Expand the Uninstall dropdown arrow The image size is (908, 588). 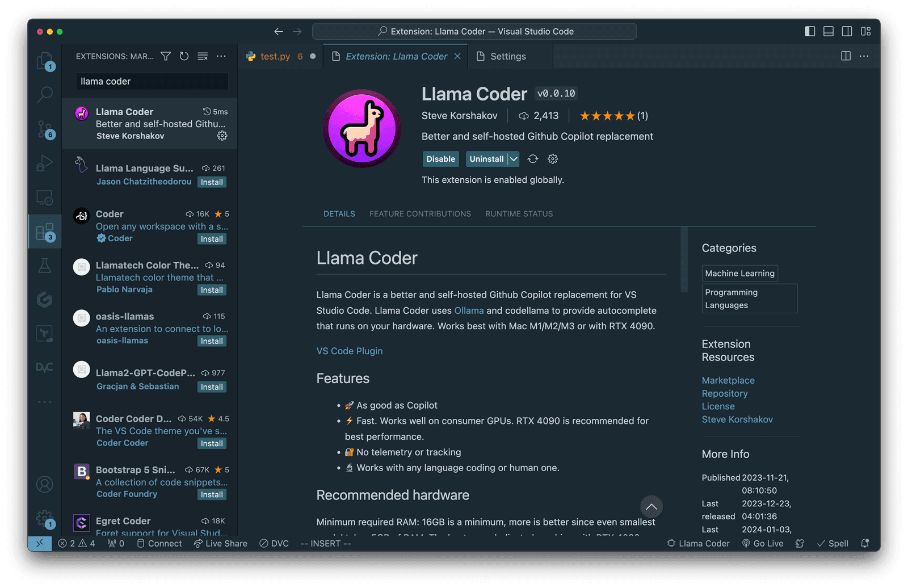pyautogui.click(x=514, y=159)
